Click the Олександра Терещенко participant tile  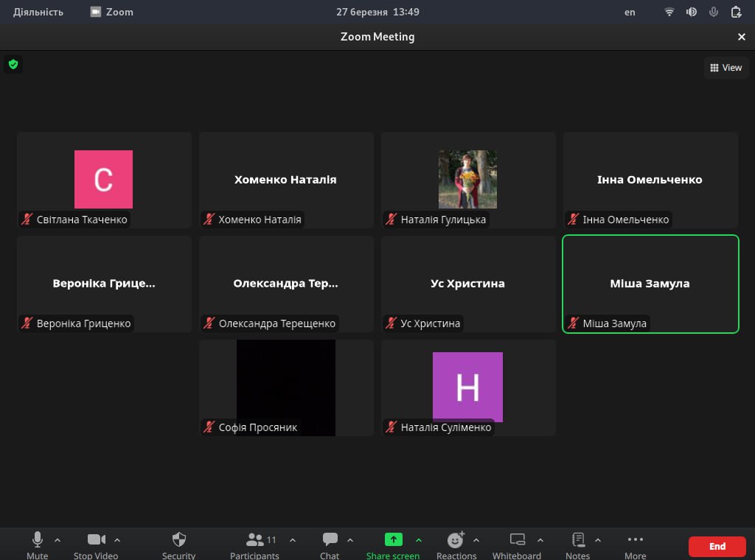click(x=287, y=284)
